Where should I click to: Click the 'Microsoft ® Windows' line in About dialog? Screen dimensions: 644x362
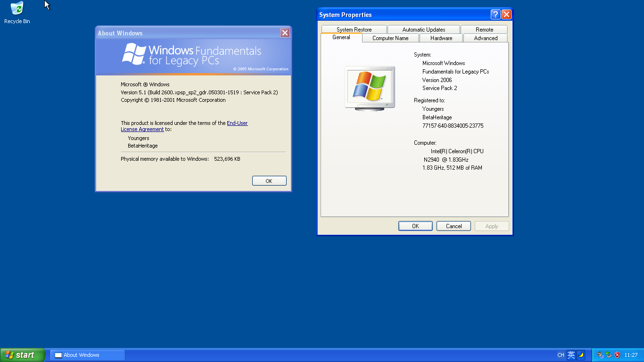(145, 84)
